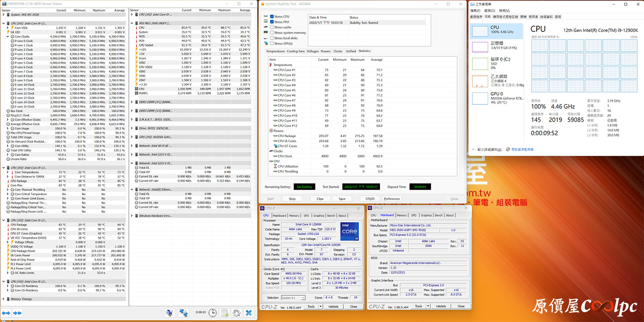Switch Task Manager to 處理程序 tab

[476, 17]
